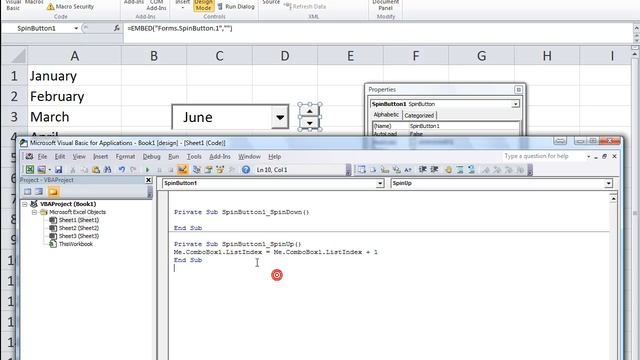Image resolution: width=640 pixels, height=360 pixels.
Task: Switch to Categorized tab in Properties window
Action: pyautogui.click(x=419, y=116)
